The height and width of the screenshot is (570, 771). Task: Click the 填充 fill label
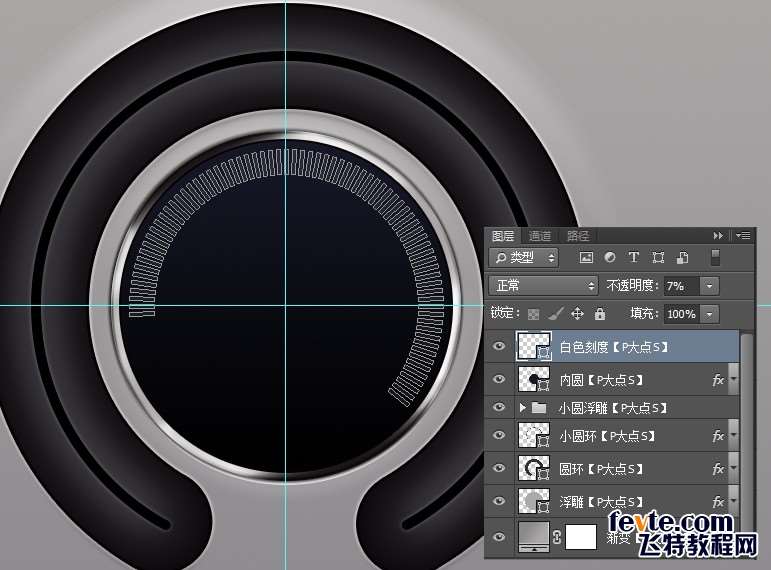coord(644,313)
